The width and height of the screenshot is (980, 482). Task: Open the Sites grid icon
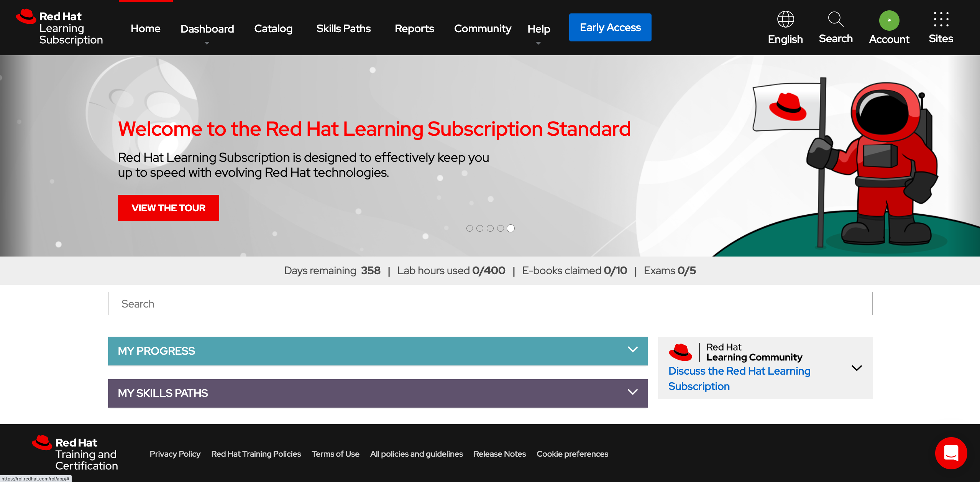[941, 20]
